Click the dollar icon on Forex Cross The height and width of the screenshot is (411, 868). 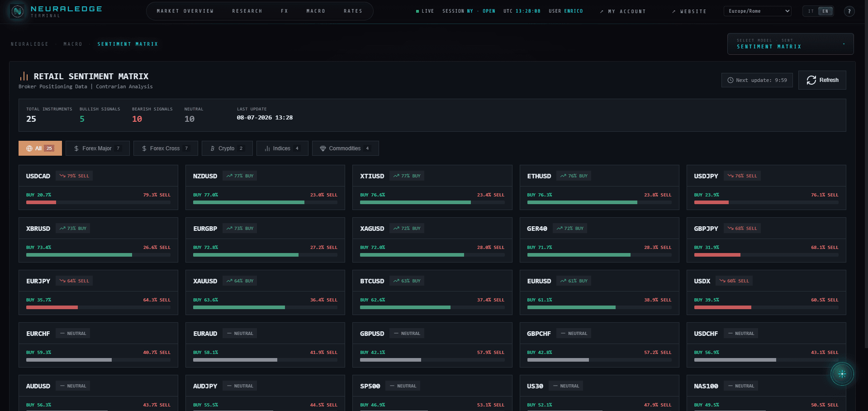pos(144,148)
